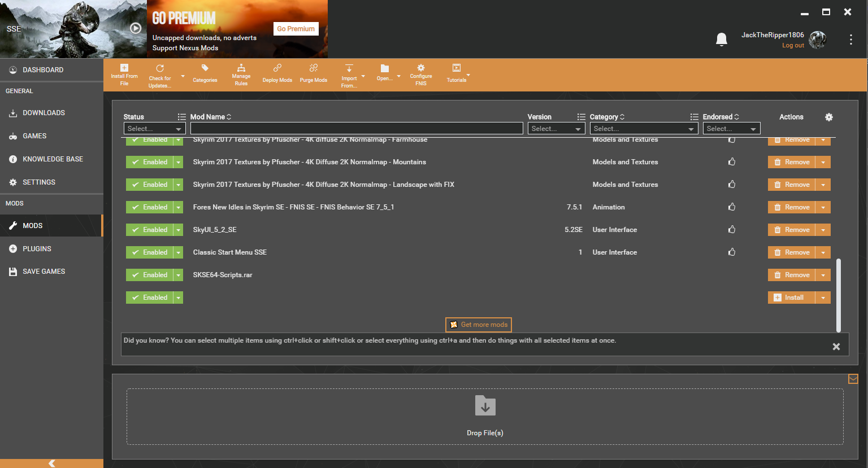
Task: Toggle Enabled status for Mountains textures mod
Action: pyautogui.click(x=150, y=162)
